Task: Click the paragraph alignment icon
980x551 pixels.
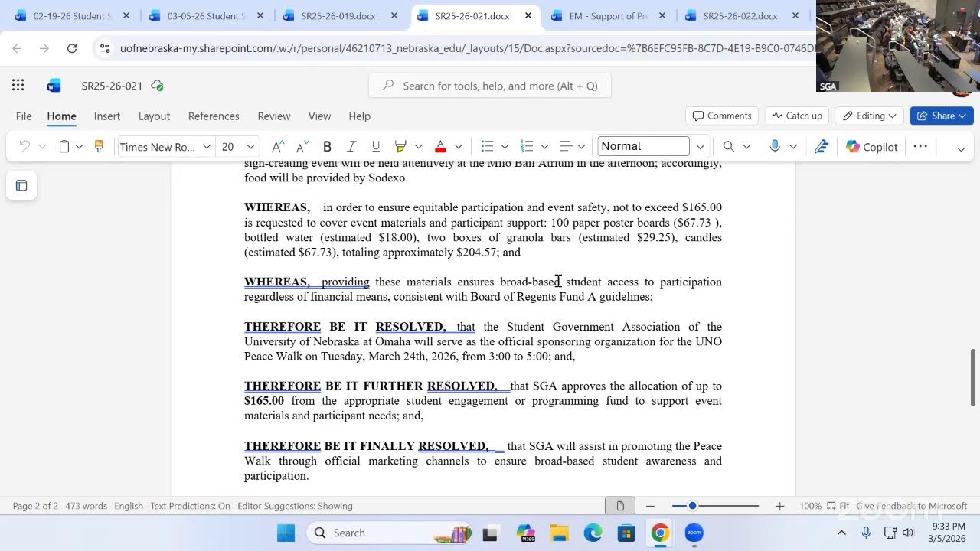Action: point(566,146)
